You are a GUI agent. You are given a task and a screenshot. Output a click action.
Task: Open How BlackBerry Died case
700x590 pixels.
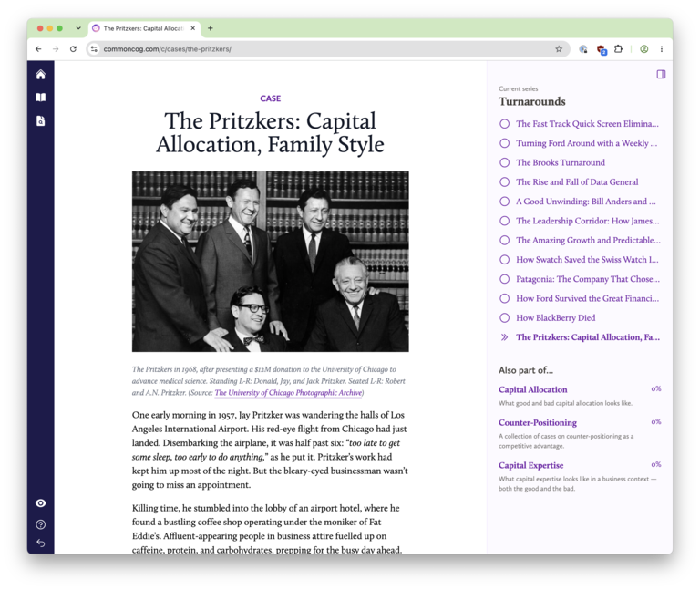556,318
